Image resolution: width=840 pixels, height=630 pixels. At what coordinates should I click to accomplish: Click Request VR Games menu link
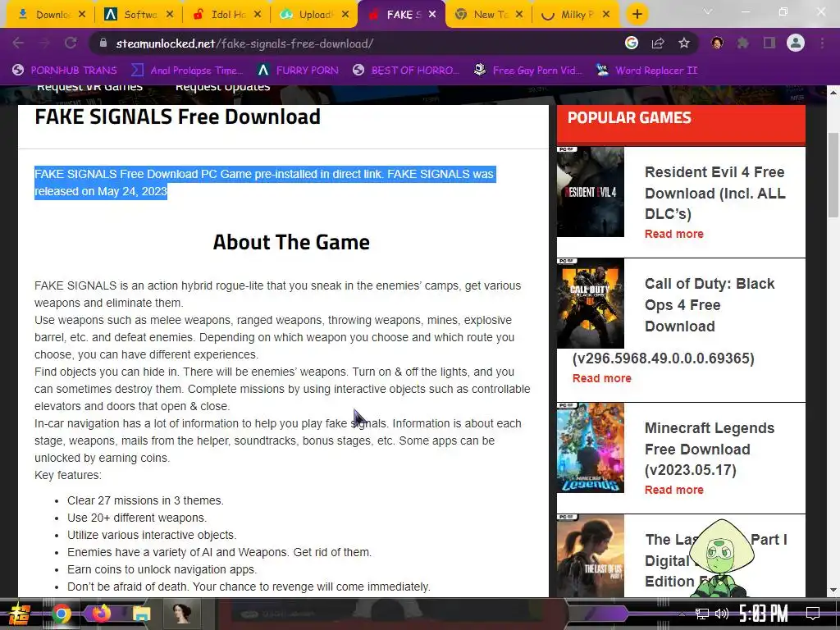pos(89,87)
